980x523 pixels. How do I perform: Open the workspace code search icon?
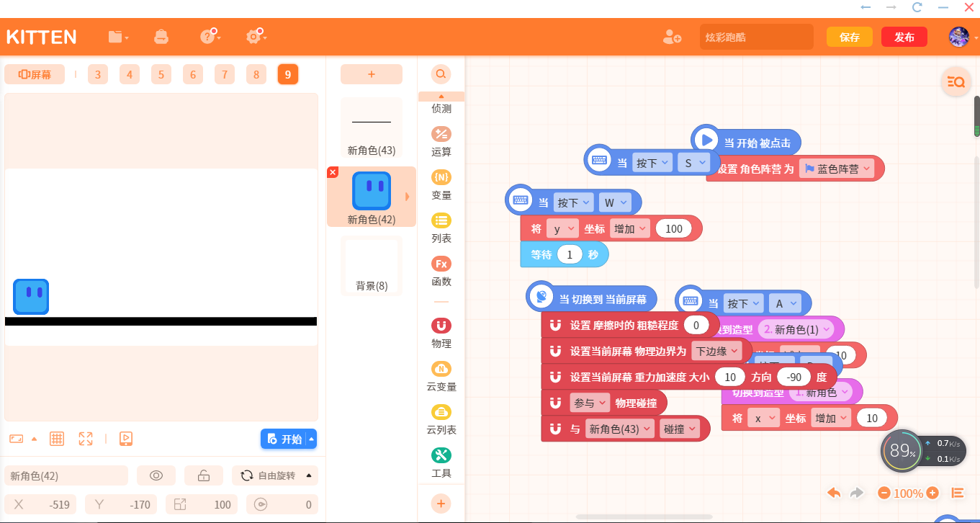pyautogui.click(x=956, y=82)
